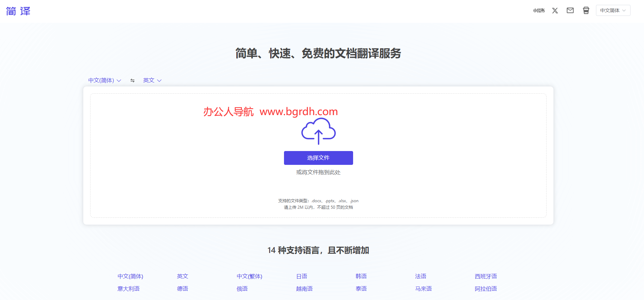Click the main page title heading
644x300 pixels.
click(x=318, y=53)
